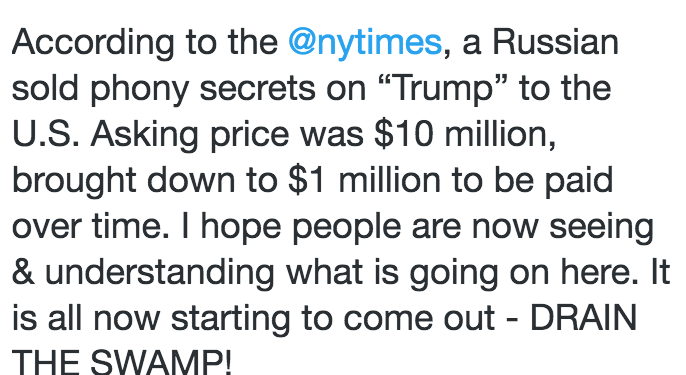The height and width of the screenshot is (375, 686).
Task: Click the words "over time."
Action: [x=91, y=227]
